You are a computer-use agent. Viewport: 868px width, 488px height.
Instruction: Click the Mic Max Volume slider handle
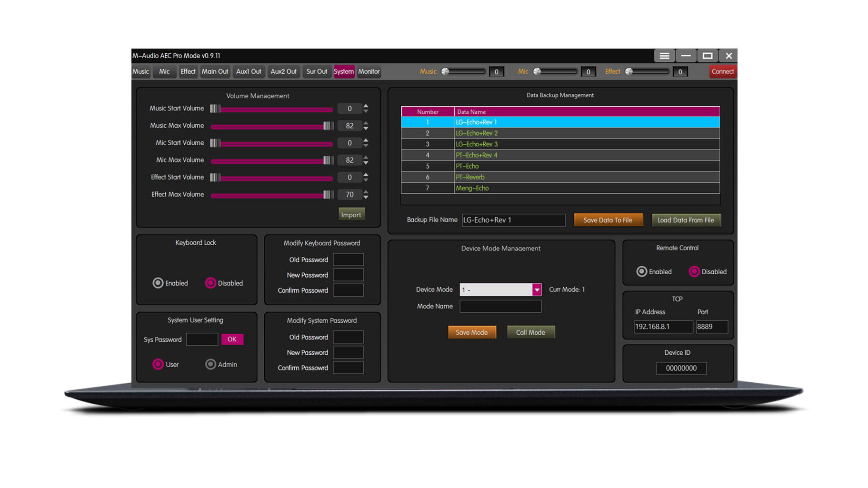pyautogui.click(x=328, y=160)
